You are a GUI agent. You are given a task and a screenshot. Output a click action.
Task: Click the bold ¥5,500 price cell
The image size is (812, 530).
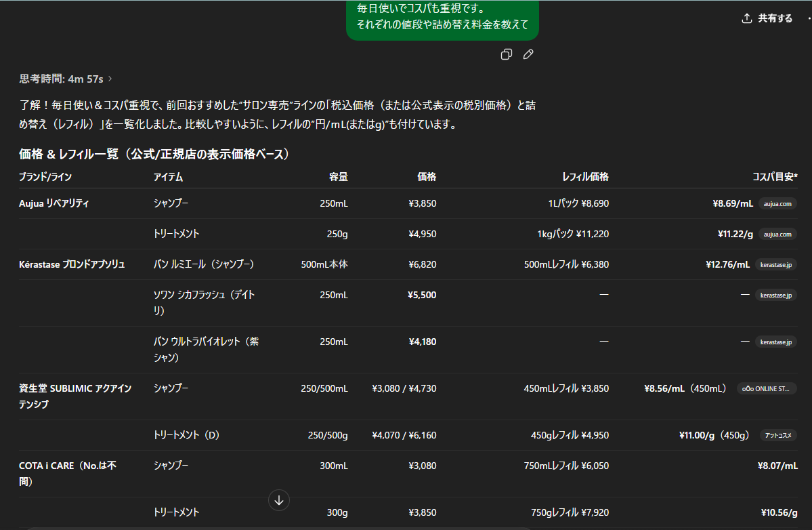(422, 295)
